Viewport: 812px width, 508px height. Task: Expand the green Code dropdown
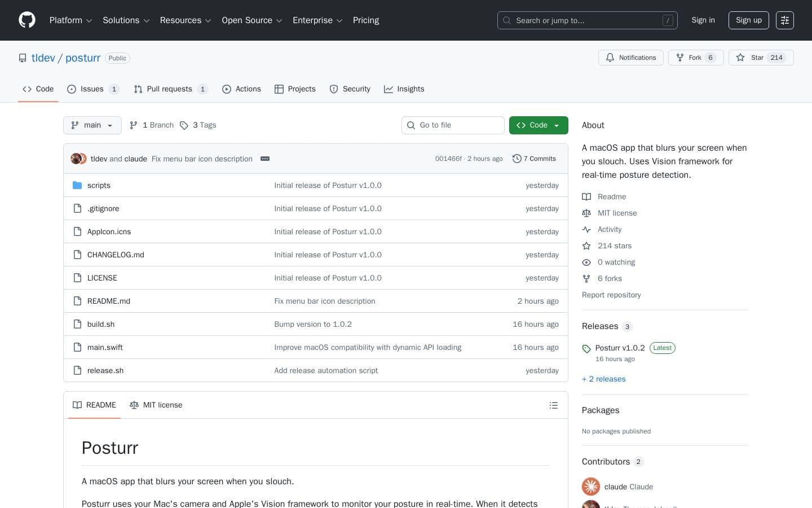click(x=538, y=125)
